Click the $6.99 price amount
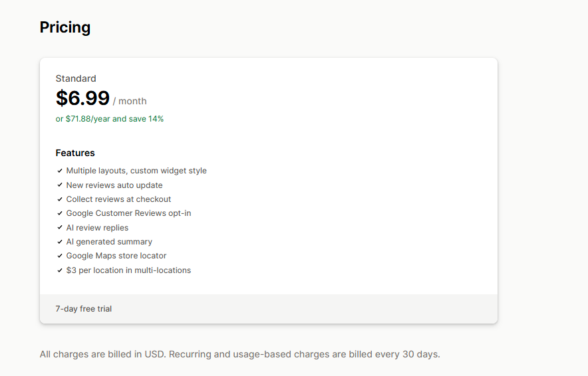The width and height of the screenshot is (588, 376). (x=82, y=98)
